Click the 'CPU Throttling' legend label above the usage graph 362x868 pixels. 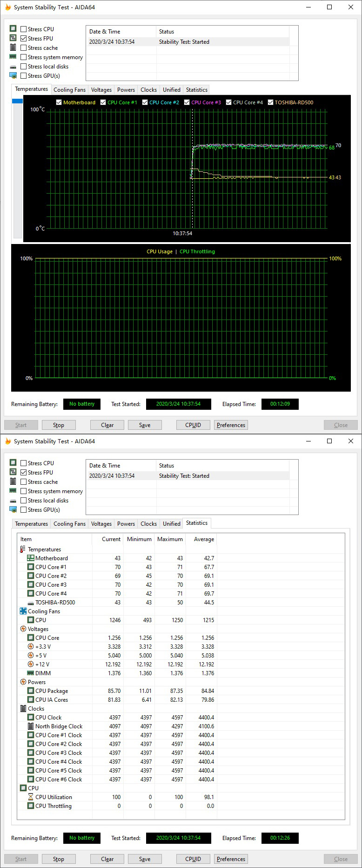(x=197, y=251)
